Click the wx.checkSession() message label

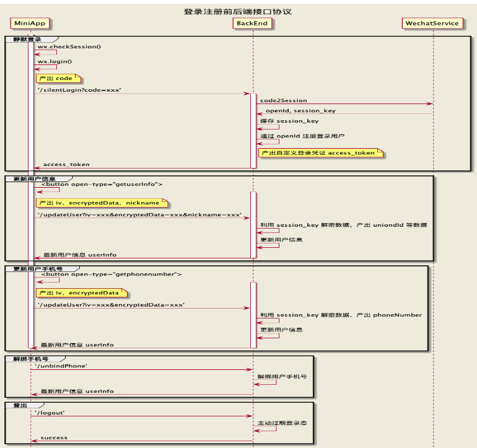[69, 46]
